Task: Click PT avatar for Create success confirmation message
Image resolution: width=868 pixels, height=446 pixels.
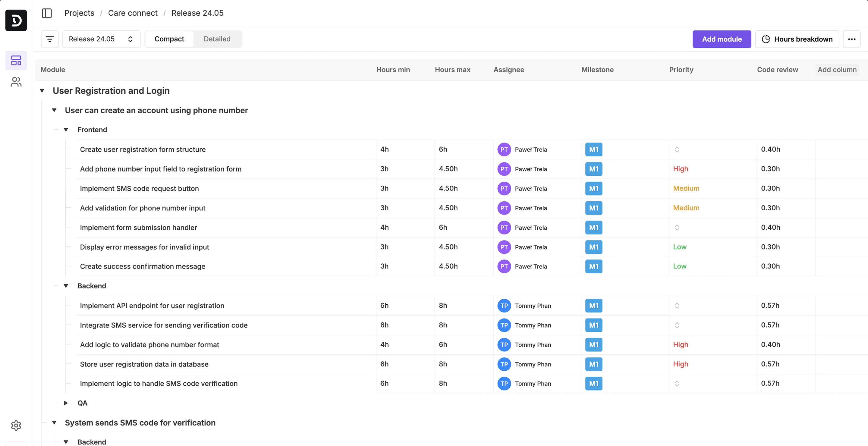Action: coord(504,266)
